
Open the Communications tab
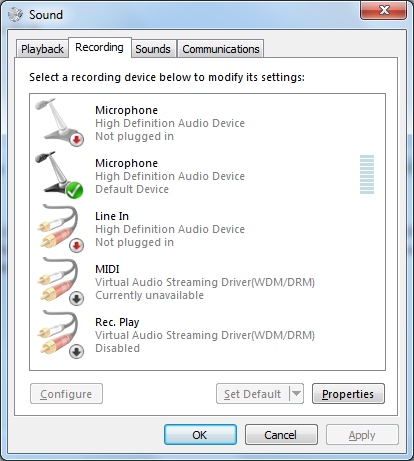(221, 49)
